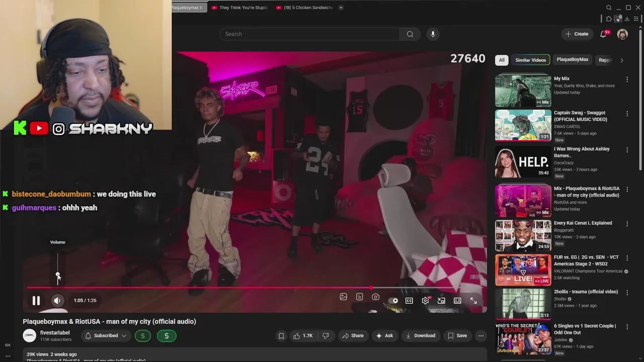The height and width of the screenshot is (362, 644).
Task: Download the video using the Download button
Action: tap(420, 336)
